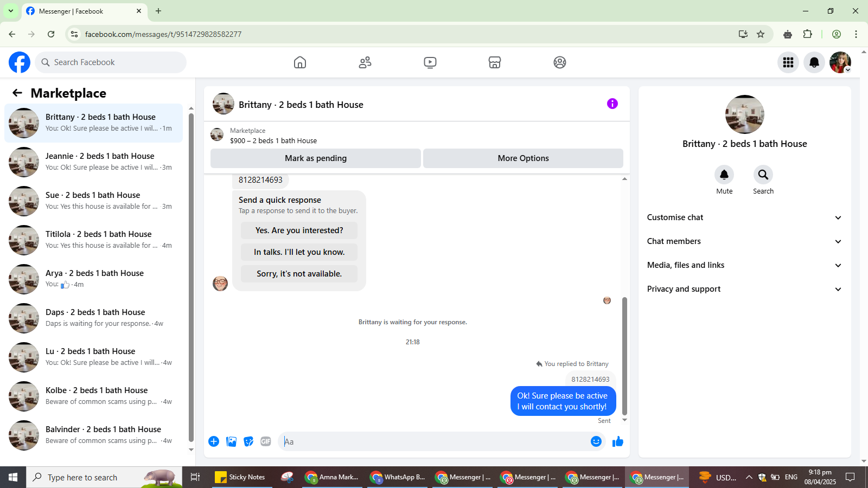
Task: Open Brittany's large profile thumbnail in right panel
Action: [745, 114]
